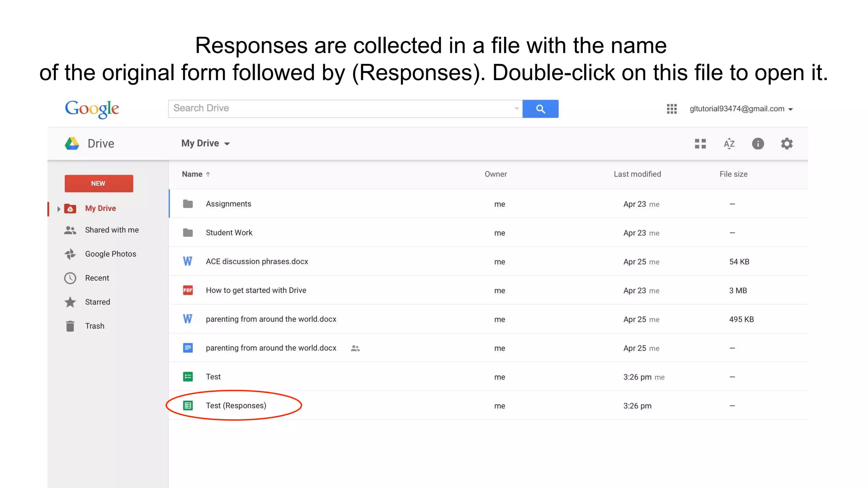The width and height of the screenshot is (868, 488).
Task: Select My Drive in the sidebar
Action: pyautogui.click(x=100, y=208)
